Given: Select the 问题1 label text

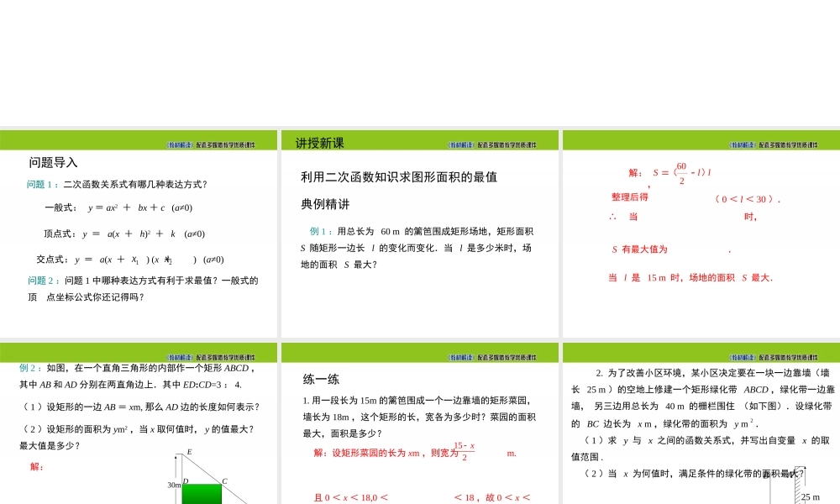Looking at the screenshot, I should point(39,184).
